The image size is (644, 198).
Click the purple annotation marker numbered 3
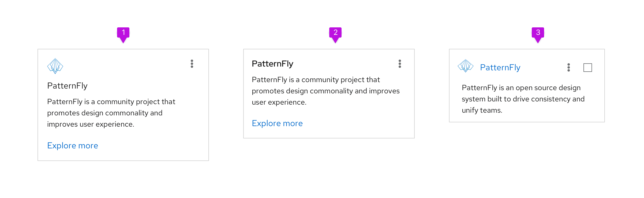538,33
